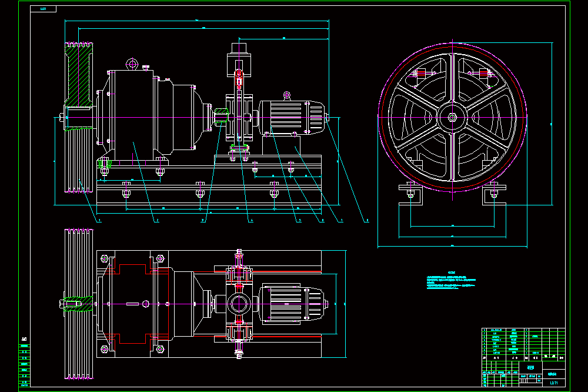Select the finned motor body in the top view
The image size is (588, 392).
tap(292, 304)
